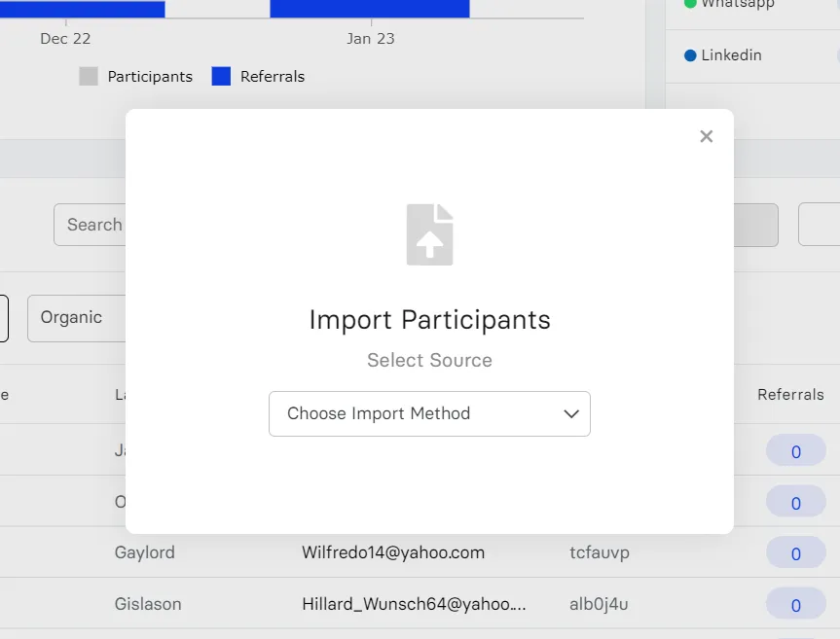Open the Choose Import Method dropdown

click(x=429, y=413)
